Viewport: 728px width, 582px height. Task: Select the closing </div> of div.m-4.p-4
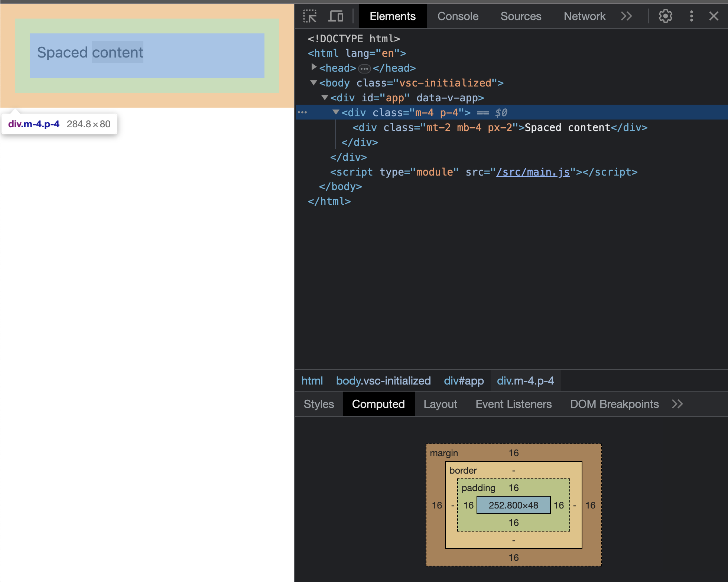(x=360, y=142)
